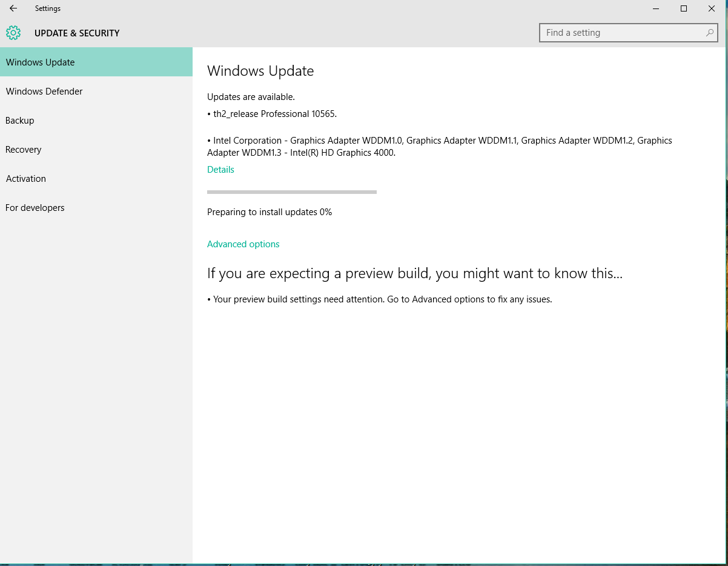
Task: Maximize the Settings window
Action: [x=684, y=8]
